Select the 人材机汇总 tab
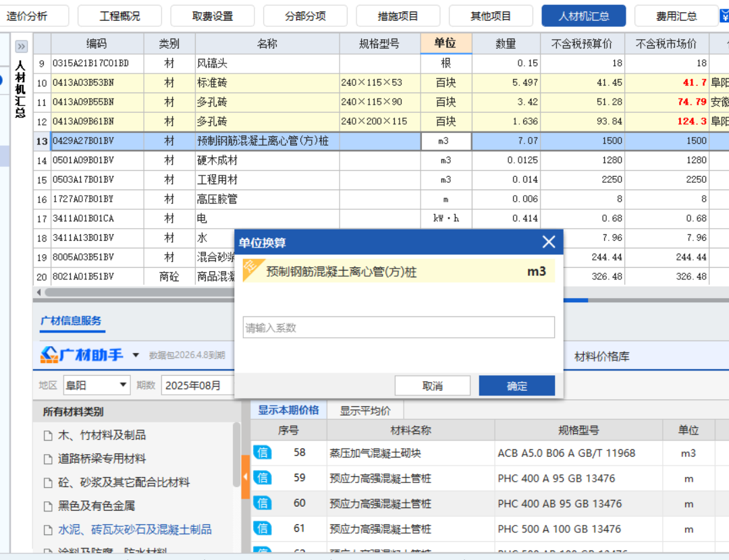 point(583,16)
